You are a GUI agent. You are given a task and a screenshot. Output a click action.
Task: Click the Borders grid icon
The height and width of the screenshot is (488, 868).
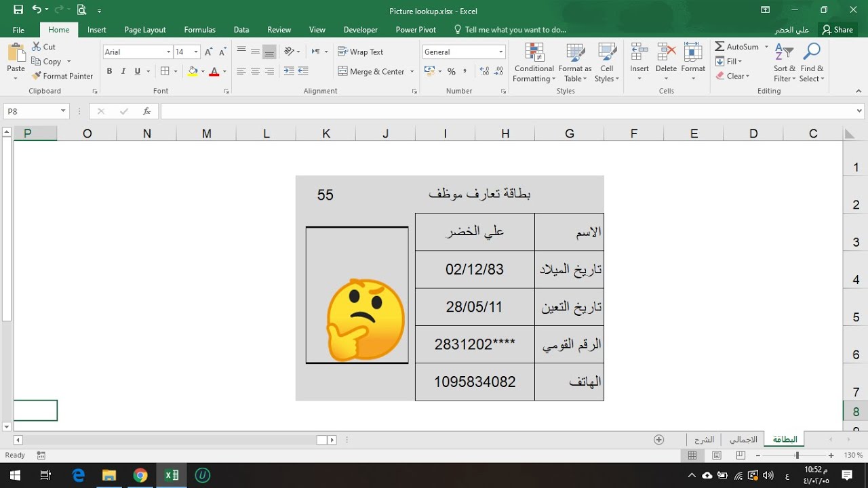pyautogui.click(x=165, y=71)
